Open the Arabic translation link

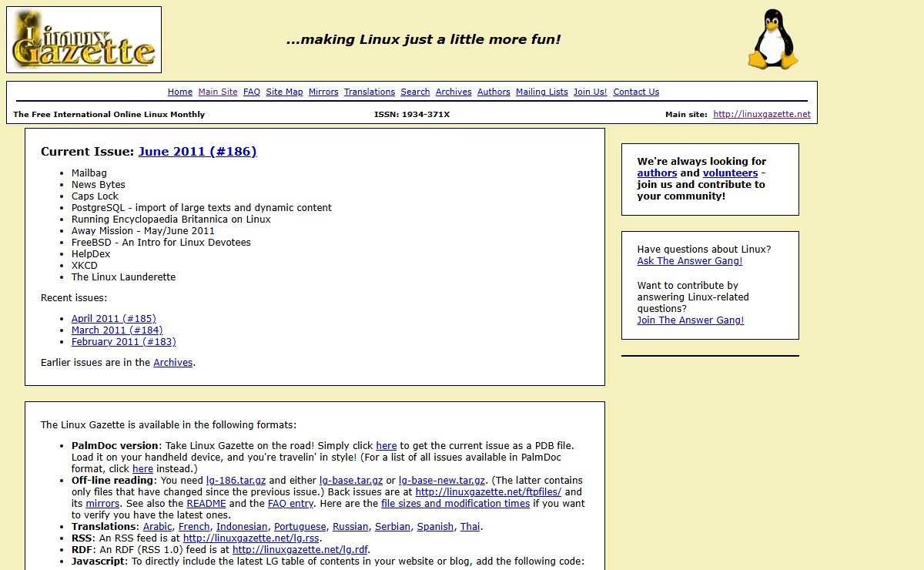click(x=158, y=527)
